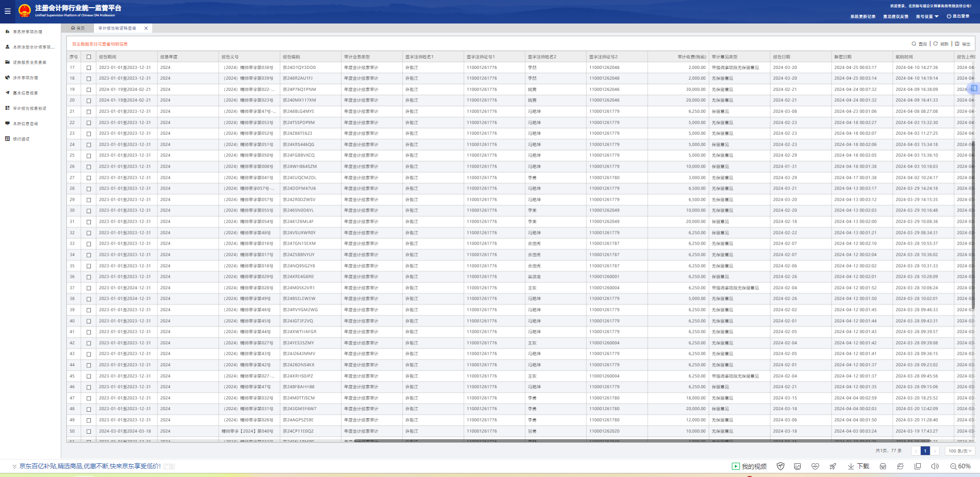Click the 意见建议反馈 link
980x477 pixels.
[x=896, y=16]
